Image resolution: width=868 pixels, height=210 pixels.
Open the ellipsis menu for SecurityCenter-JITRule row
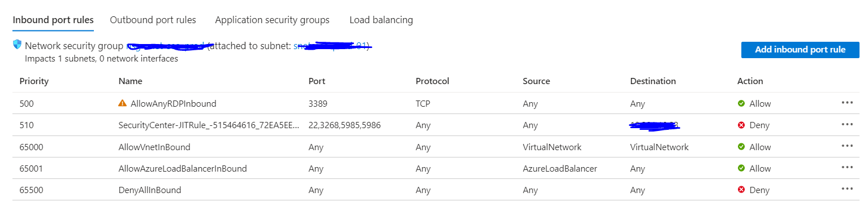point(847,124)
